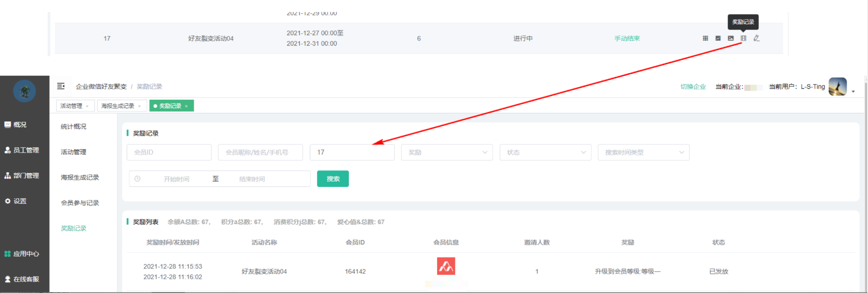Screen dimensions: 868x293
Task: Switch to the 活动管理 tab
Action: 71,106
